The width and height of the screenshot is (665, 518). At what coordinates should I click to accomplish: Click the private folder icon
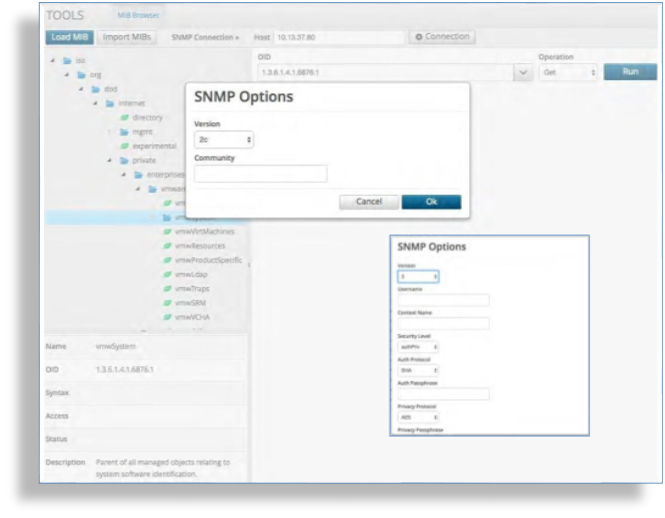tap(124, 160)
